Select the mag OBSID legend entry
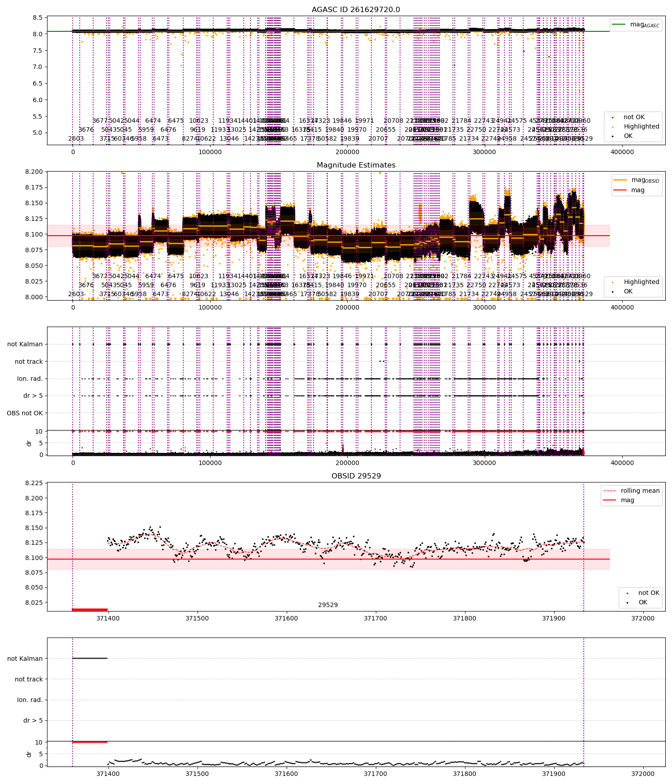Image resolution: width=672 pixels, height=784 pixels. [636, 180]
